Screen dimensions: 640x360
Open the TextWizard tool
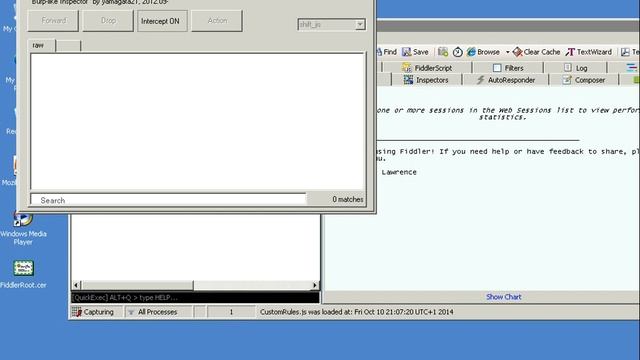click(589, 52)
